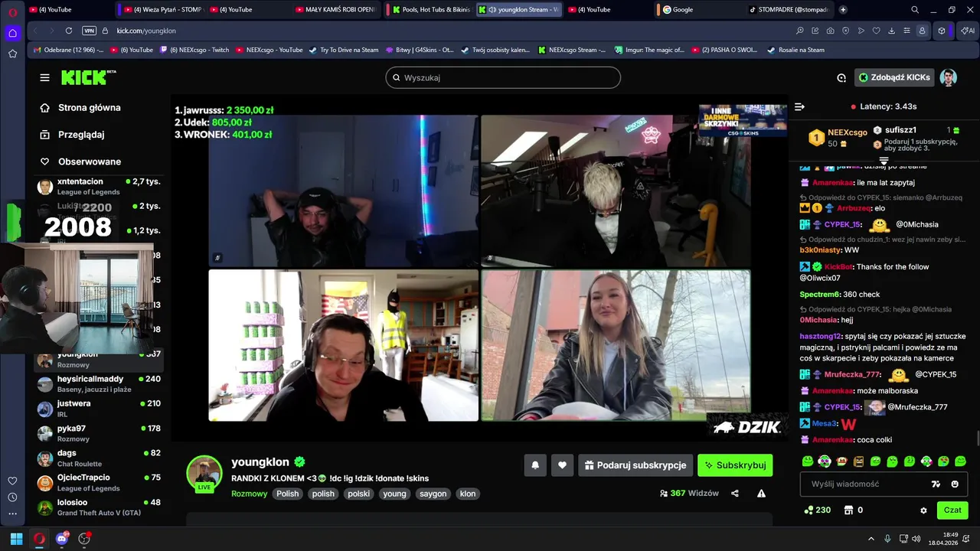Open Opera AI button in toolbar

pos(968,31)
